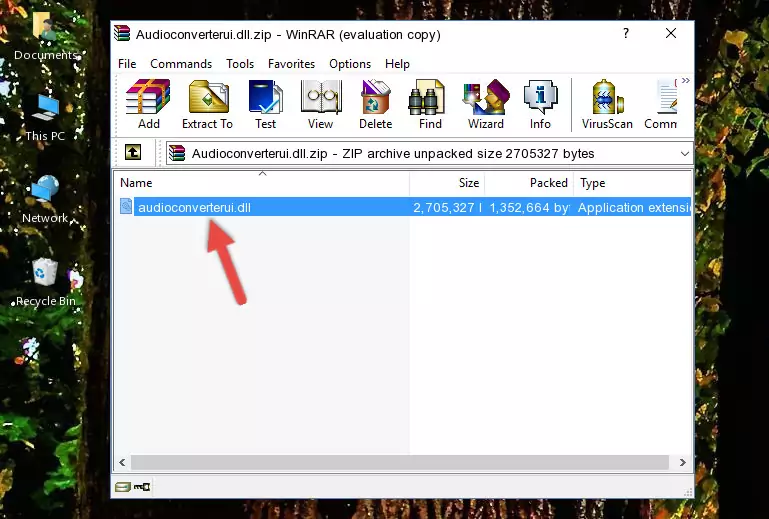Open the View file tool
Viewport: 769px width, 519px height.
click(321, 104)
